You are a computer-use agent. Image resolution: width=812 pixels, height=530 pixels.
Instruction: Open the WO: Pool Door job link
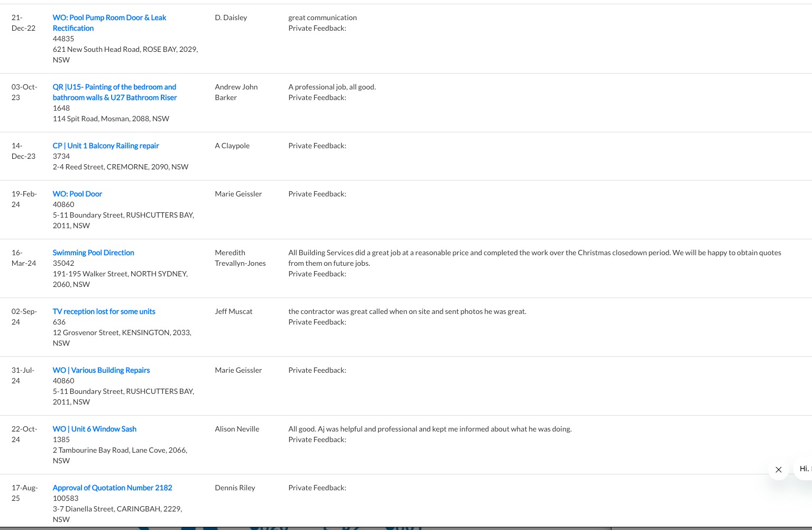pos(77,194)
